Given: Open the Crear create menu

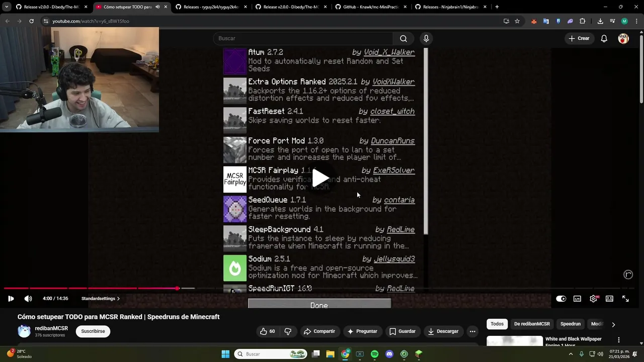Looking at the screenshot, I should [579, 38].
